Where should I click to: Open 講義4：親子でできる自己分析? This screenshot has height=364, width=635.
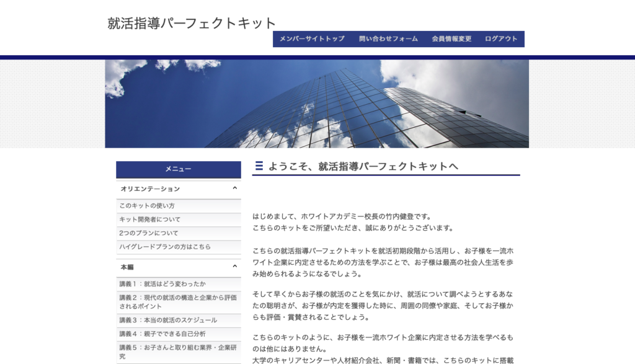coord(179,334)
